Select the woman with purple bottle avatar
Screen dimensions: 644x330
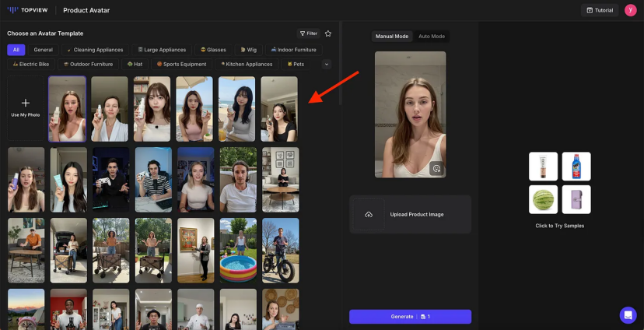click(x=26, y=180)
